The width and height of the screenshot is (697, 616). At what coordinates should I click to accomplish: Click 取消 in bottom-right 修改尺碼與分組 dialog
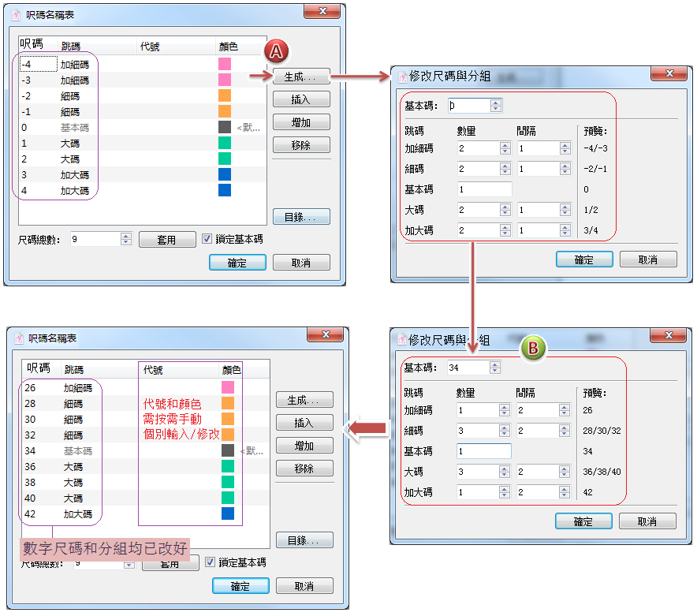coord(647,521)
